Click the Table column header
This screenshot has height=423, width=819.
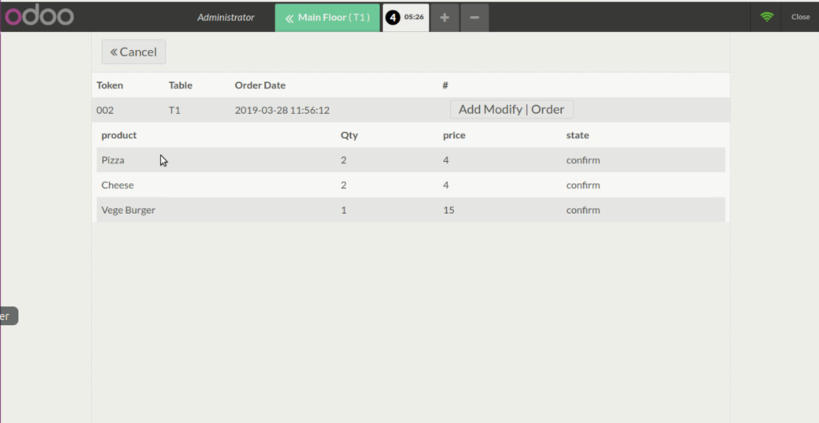(x=180, y=85)
